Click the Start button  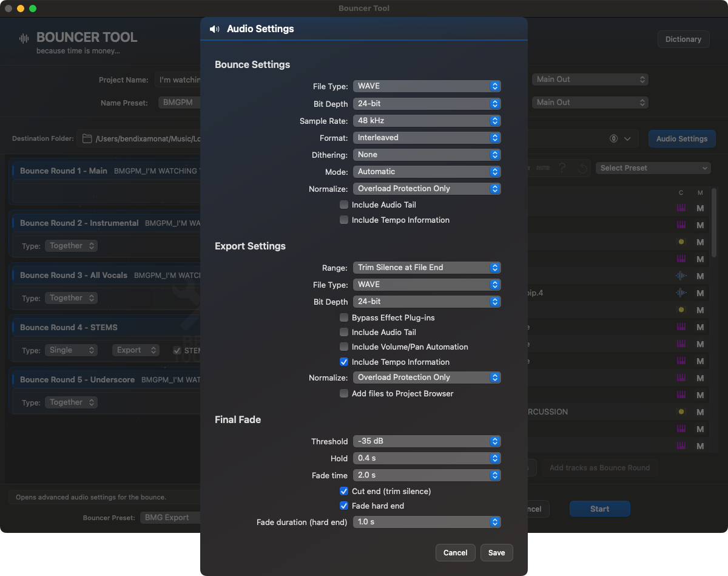click(600, 509)
